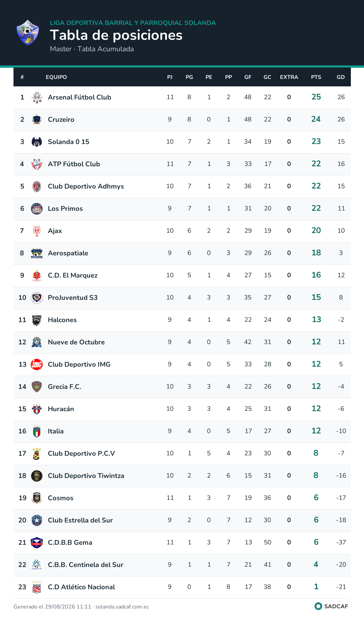Click the red Club Deportivo IMG logo
Viewport: 364px width, 624px height.
37,364
